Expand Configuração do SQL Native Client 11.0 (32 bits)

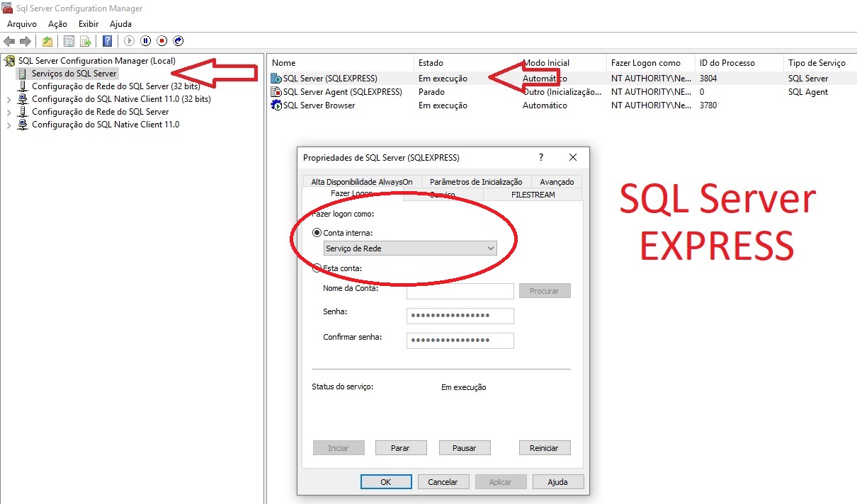click(x=8, y=99)
